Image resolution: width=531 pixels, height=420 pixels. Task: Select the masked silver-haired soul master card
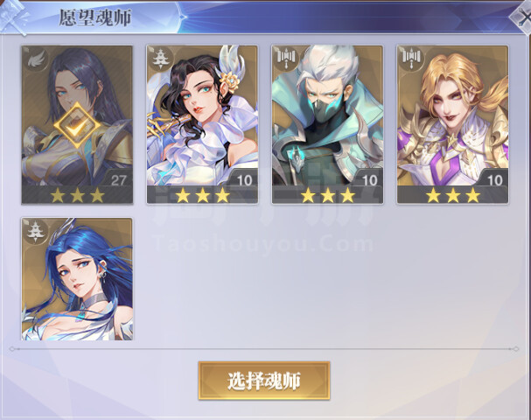(x=327, y=124)
